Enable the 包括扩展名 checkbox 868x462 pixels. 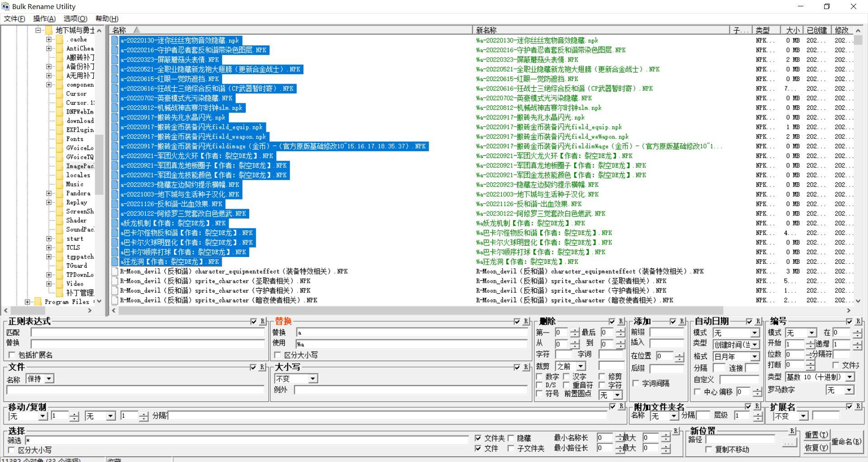12,355
